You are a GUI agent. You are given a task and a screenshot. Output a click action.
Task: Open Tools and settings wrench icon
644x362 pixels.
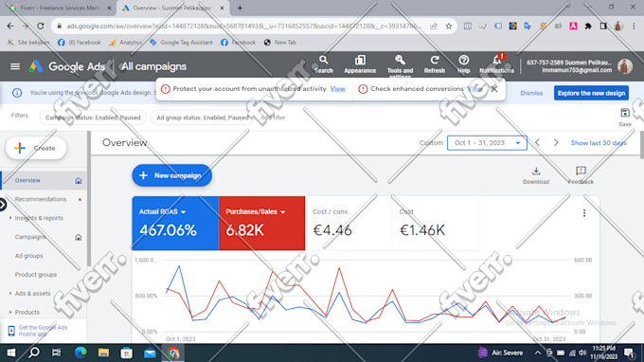[x=400, y=65]
